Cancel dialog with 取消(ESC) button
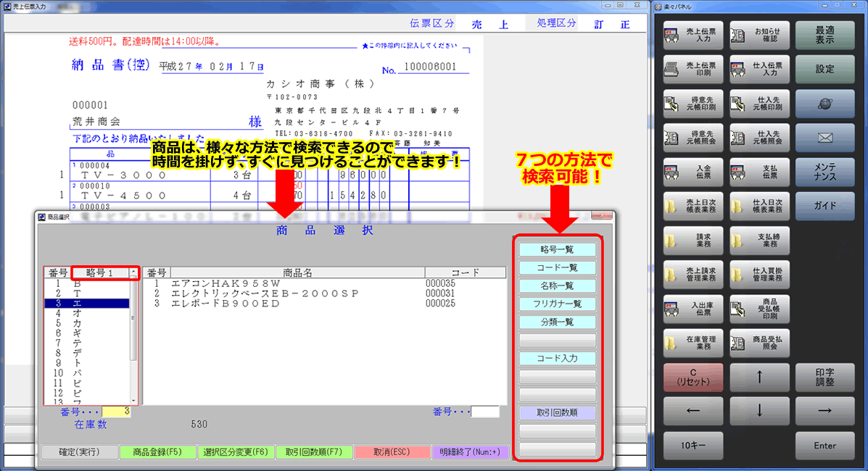 pyautogui.click(x=392, y=451)
